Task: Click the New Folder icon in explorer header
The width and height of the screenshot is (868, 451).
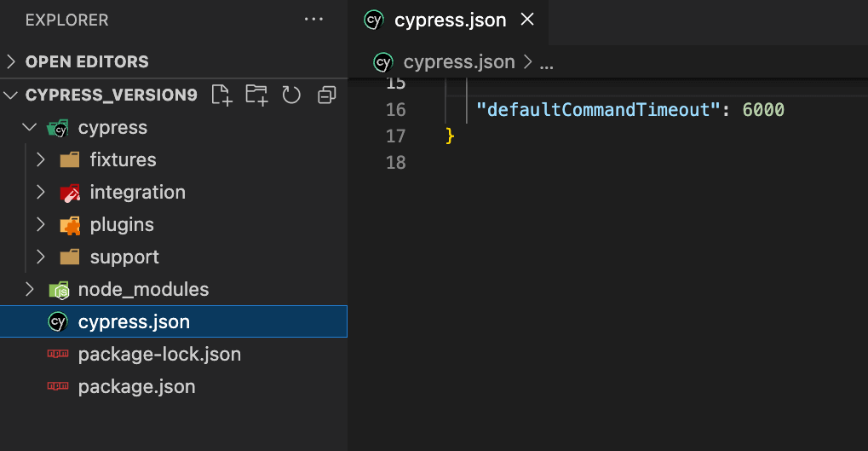Action: point(257,95)
